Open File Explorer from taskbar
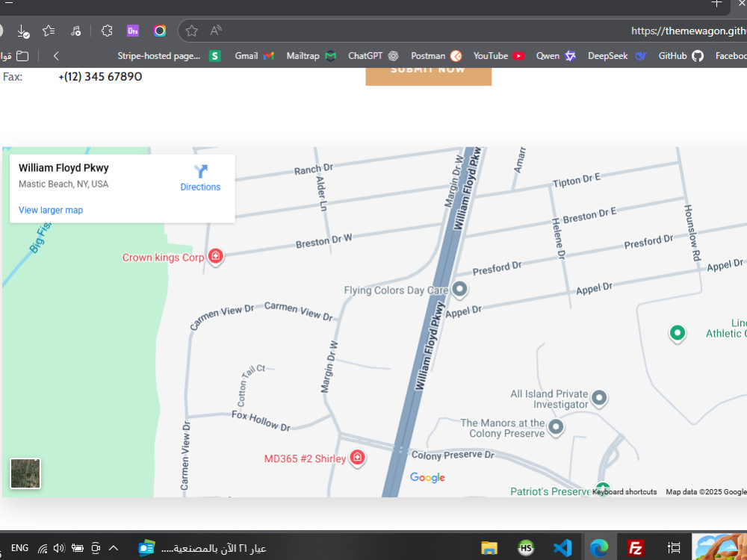The height and width of the screenshot is (560, 747). [489, 548]
